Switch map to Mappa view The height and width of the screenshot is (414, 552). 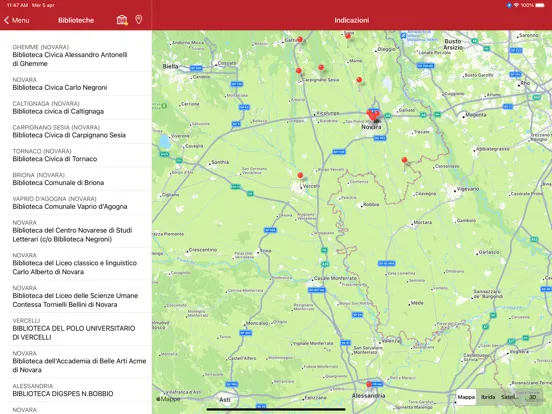pyautogui.click(x=466, y=397)
